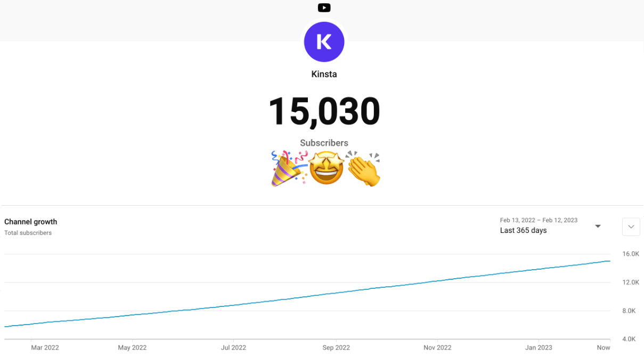644x356 pixels.
Task: Open the Last 365 days date range dropdown
Action: [523, 230]
